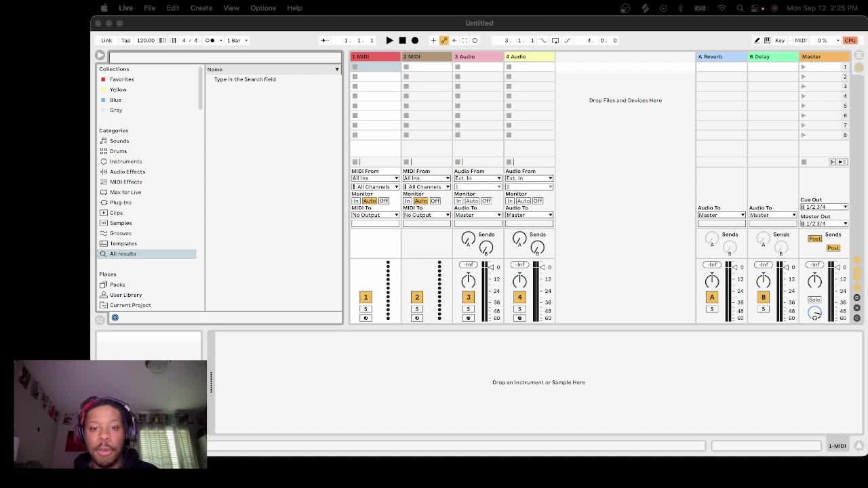
Task: Switch on Key Map Mode
Action: [780, 40]
